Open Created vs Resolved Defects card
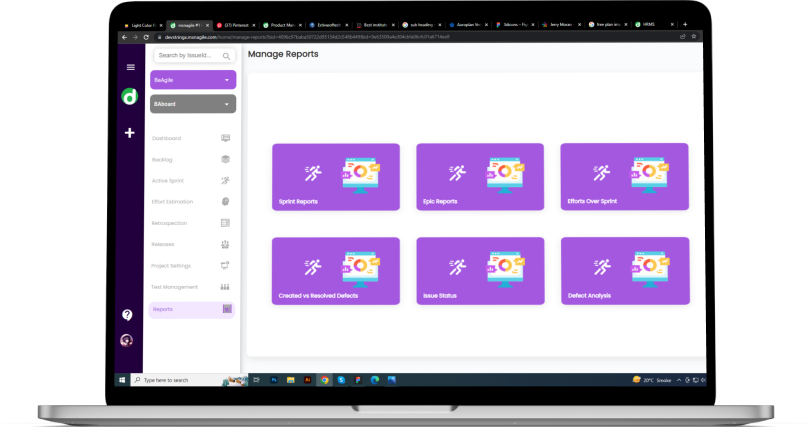This screenshot has height=433, width=810. tap(336, 271)
